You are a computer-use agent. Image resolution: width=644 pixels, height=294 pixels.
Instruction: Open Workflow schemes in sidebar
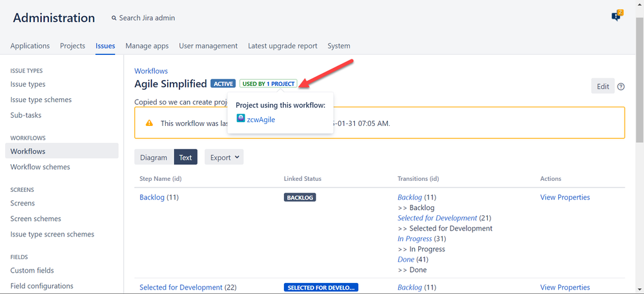pyautogui.click(x=40, y=167)
